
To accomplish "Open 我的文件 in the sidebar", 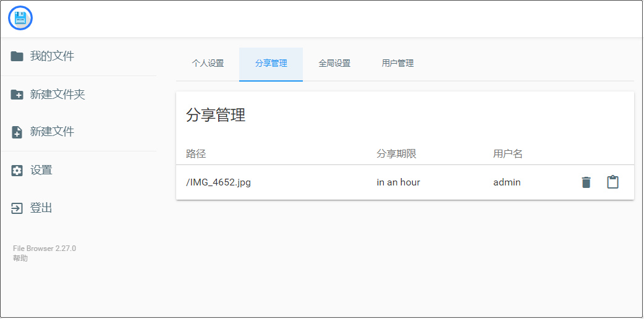I will point(52,56).
